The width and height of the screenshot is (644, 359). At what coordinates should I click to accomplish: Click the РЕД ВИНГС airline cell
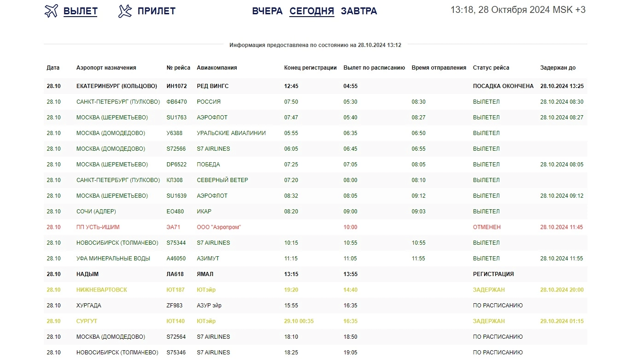[213, 86]
